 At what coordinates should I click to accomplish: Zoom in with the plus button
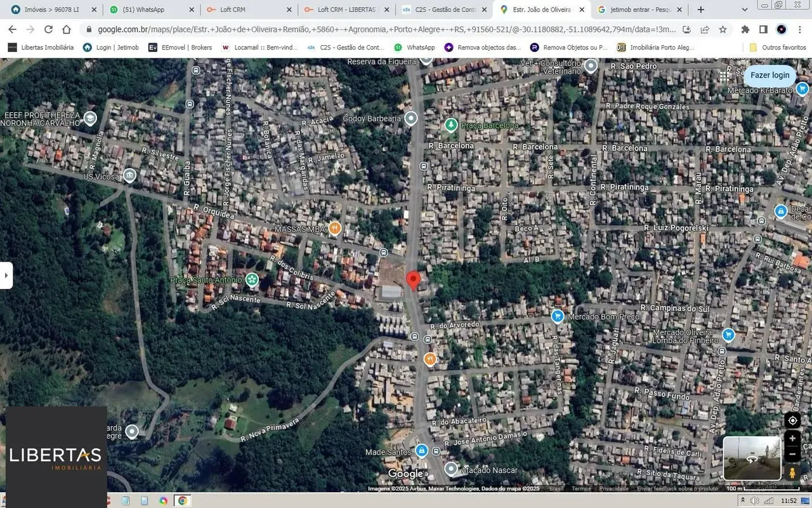point(792,438)
